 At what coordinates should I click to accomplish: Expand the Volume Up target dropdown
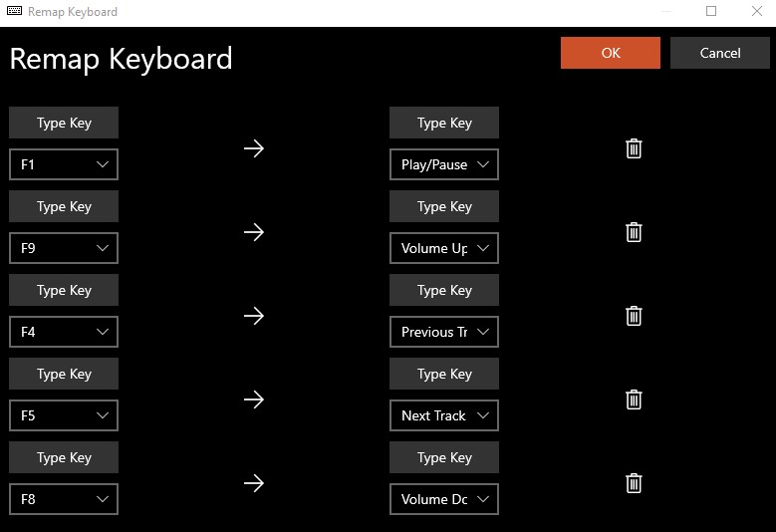[444, 248]
